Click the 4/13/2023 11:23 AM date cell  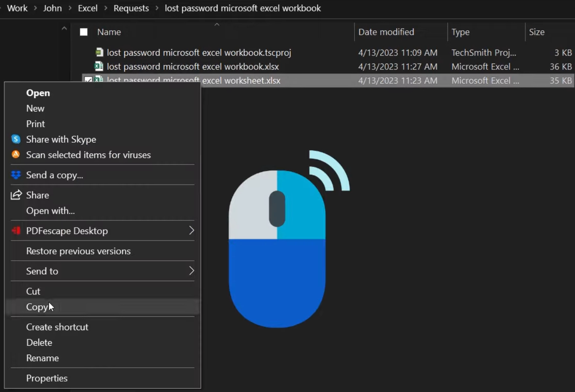pos(398,80)
